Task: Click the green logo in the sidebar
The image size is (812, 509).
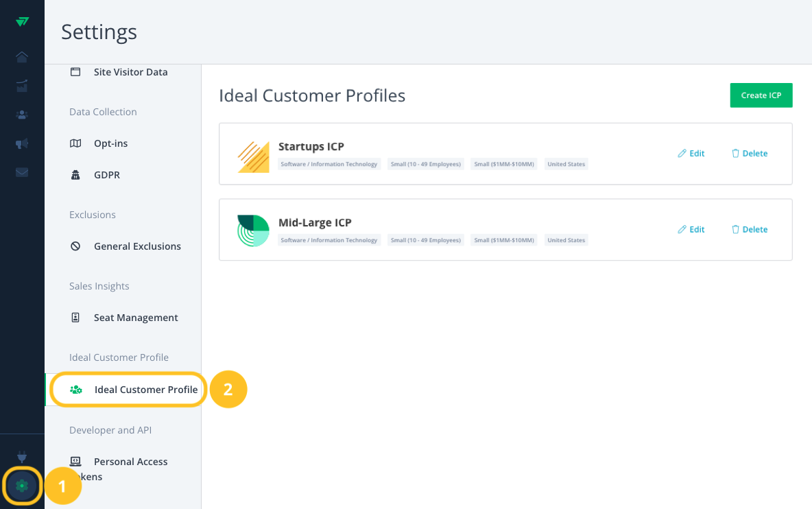Action: (22, 22)
